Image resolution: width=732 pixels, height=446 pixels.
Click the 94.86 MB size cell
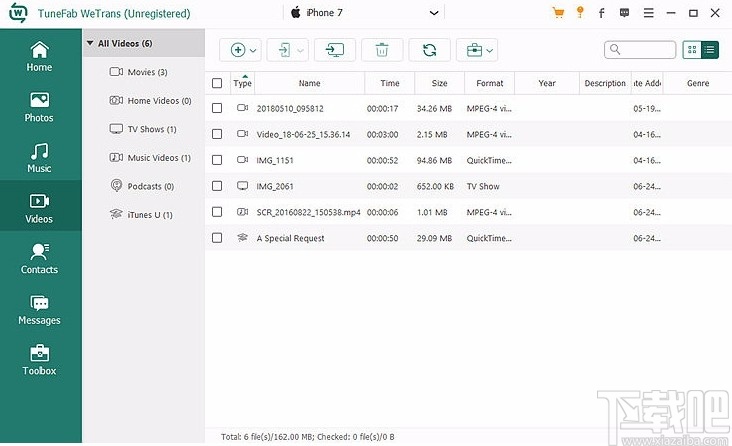(434, 160)
